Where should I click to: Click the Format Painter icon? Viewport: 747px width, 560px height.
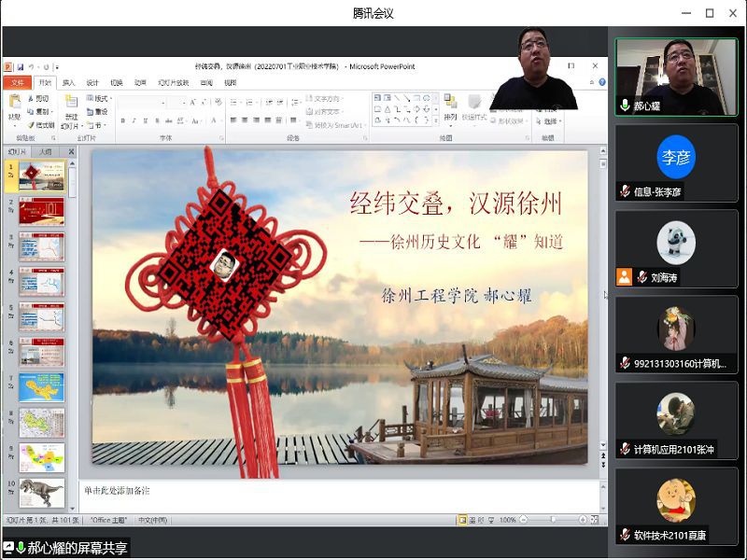tap(41, 125)
